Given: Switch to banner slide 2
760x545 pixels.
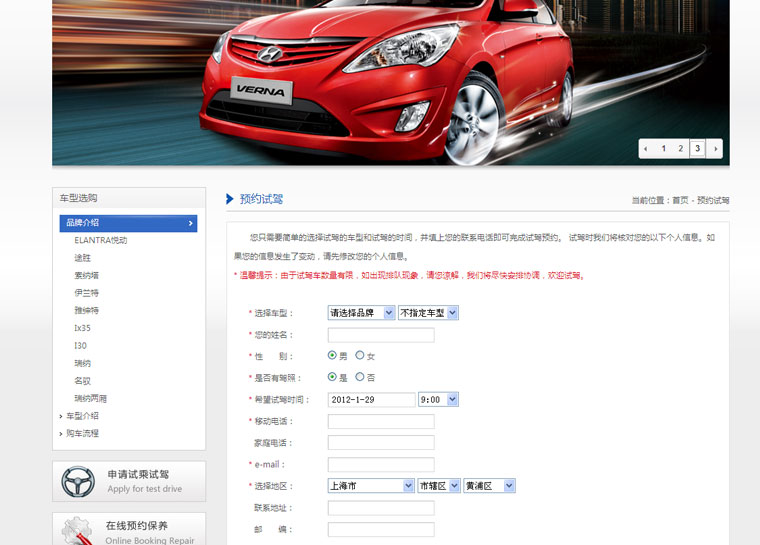Looking at the screenshot, I should pyautogui.click(x=680, y=149).
